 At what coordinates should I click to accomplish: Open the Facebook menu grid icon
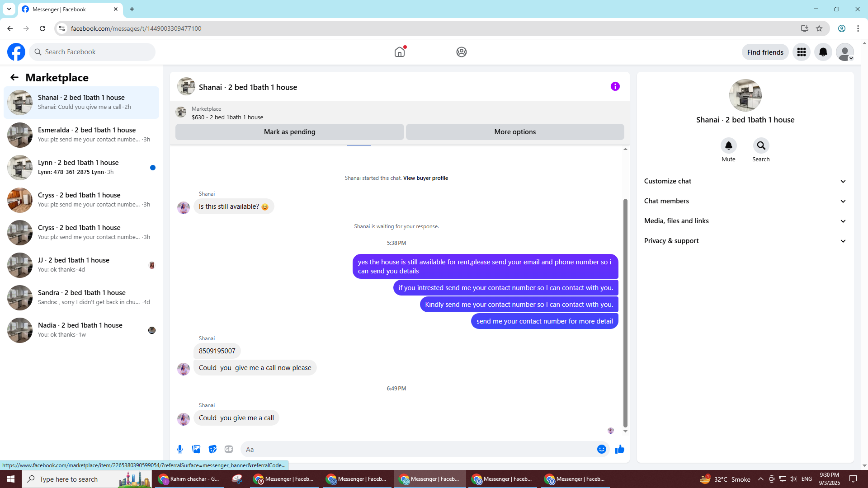[x=802, y=52]
